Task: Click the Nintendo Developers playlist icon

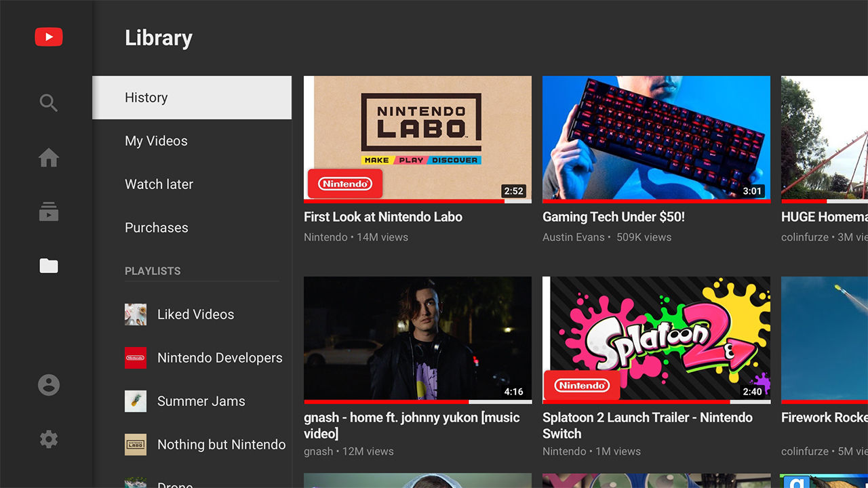Action: [x=135, y=358]
